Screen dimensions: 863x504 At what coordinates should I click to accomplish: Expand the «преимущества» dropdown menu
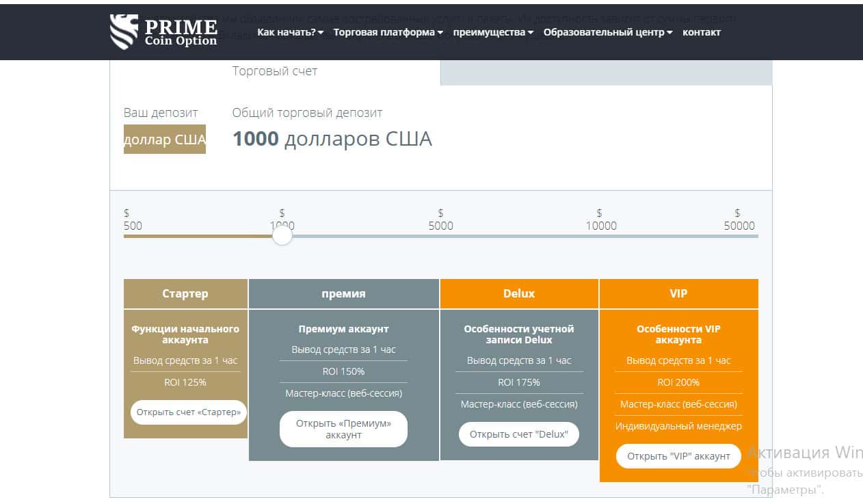(493, 32)
